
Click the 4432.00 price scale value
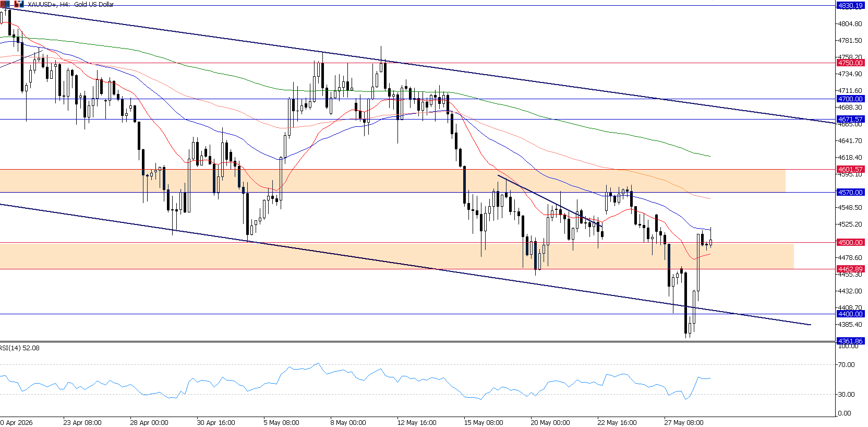click(850, 291)
